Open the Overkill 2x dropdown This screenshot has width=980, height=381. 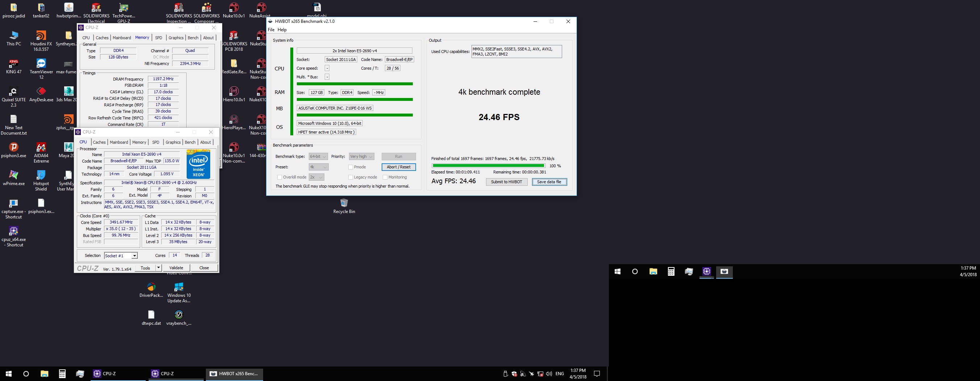(x=316, y=177)
